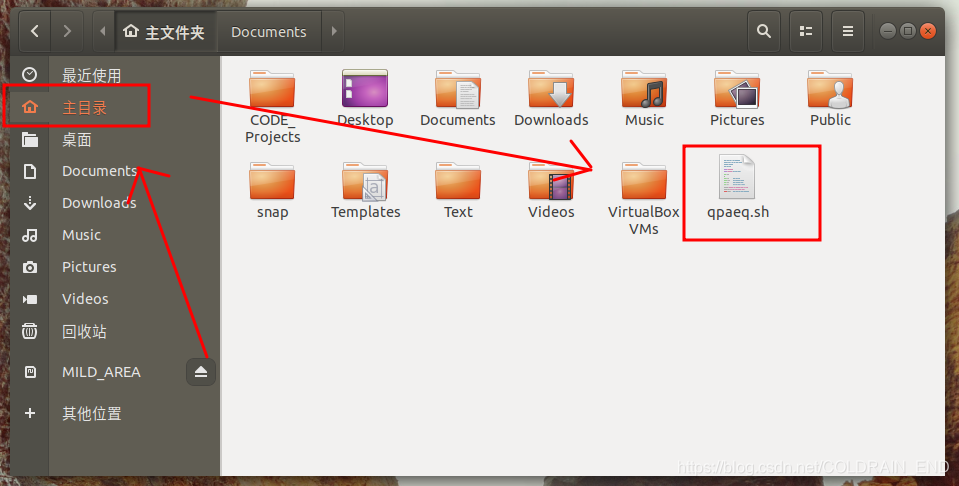Go back with the left arrow button

[x=35, y=31]
